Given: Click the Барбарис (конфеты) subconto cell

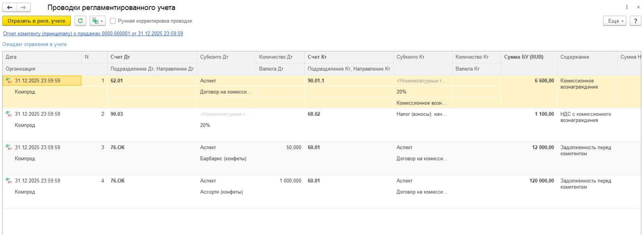Looking at the screenshot, I should (223, 159).
